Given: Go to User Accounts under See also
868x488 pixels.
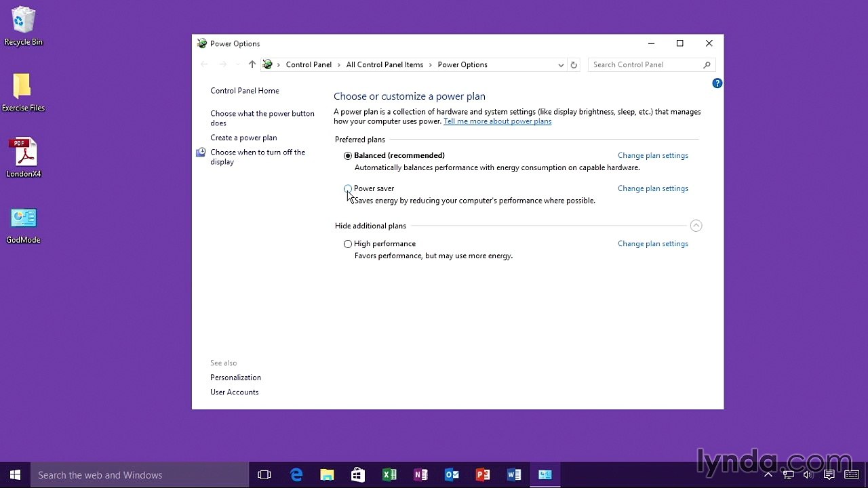Looking at the screenshot, I should 234,392.
